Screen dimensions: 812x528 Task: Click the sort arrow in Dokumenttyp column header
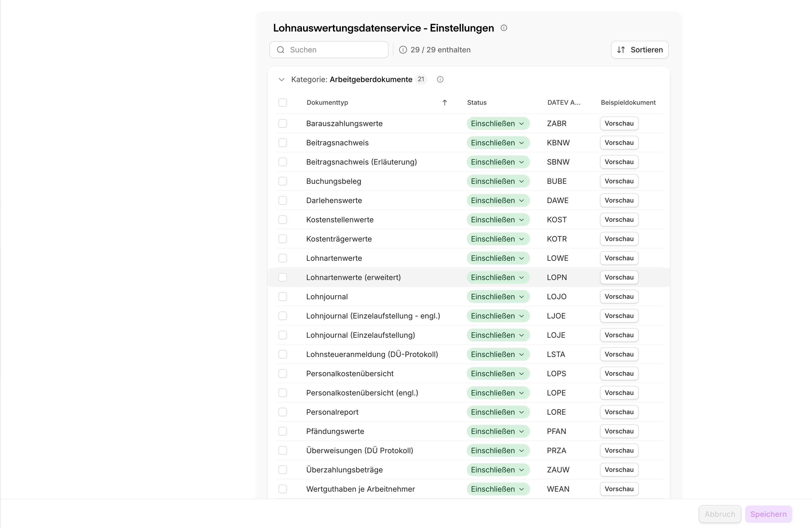tap(445, 103)
